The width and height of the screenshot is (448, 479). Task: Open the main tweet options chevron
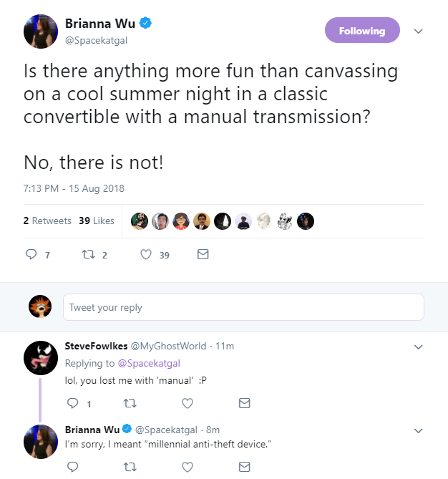pyautogui.click(x=418, y=31)
